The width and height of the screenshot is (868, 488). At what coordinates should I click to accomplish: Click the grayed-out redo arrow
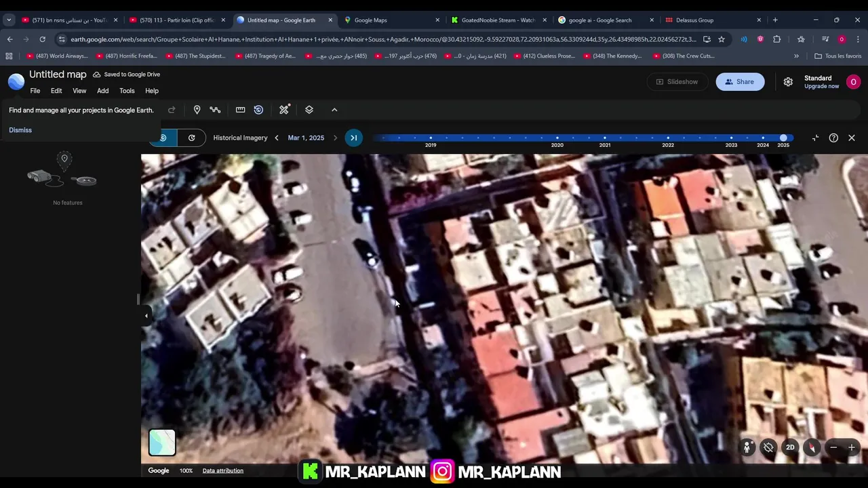pos(172,110)
